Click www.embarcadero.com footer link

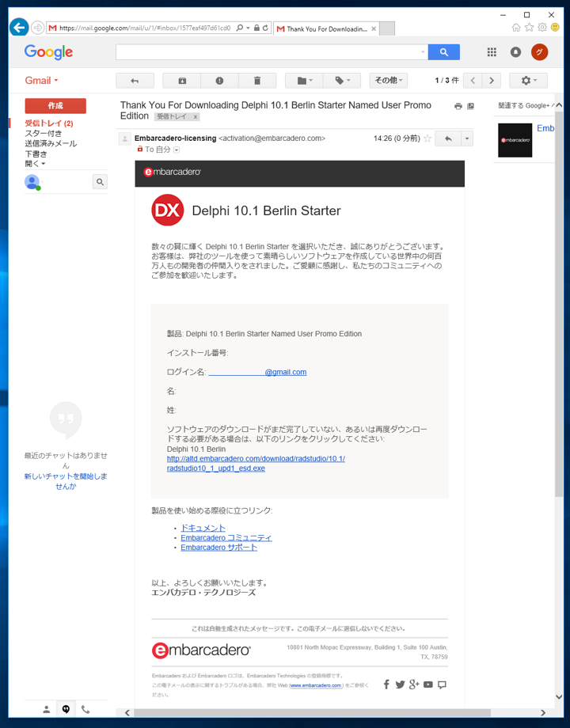click(316, 685)
